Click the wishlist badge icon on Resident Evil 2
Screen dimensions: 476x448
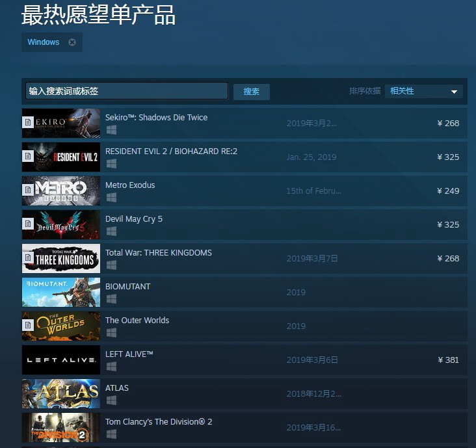tap(28, 156)
